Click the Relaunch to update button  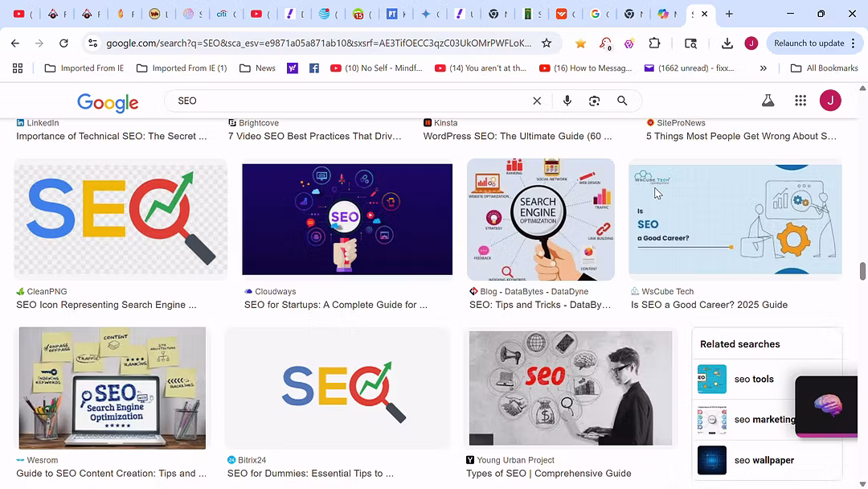[809, 43]
